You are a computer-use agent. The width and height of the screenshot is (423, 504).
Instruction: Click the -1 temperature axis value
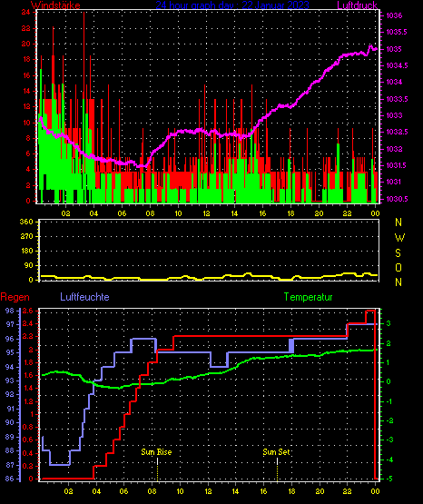point(389,401)
